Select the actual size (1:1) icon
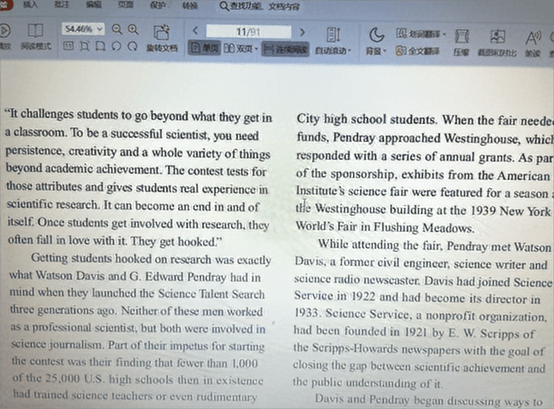The image size is (554, 409). [x=68, y=46]
